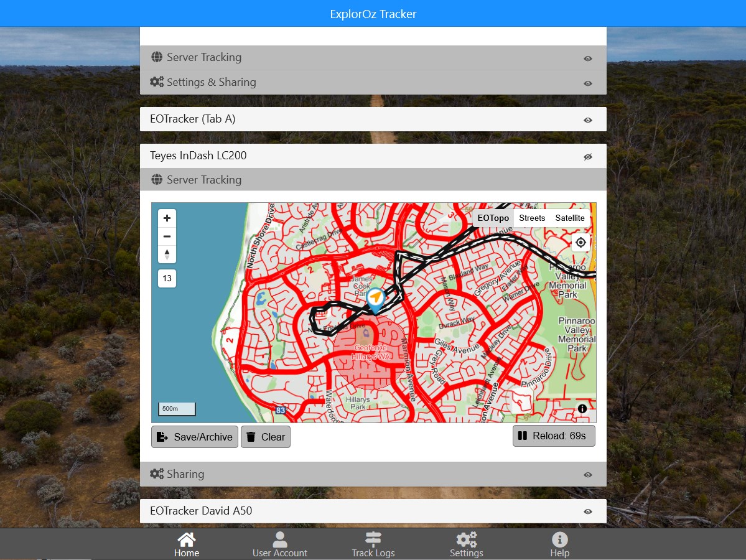Pause the Reload countdown
This screenshot has height=560, width=746.
[x=554, y=436]
